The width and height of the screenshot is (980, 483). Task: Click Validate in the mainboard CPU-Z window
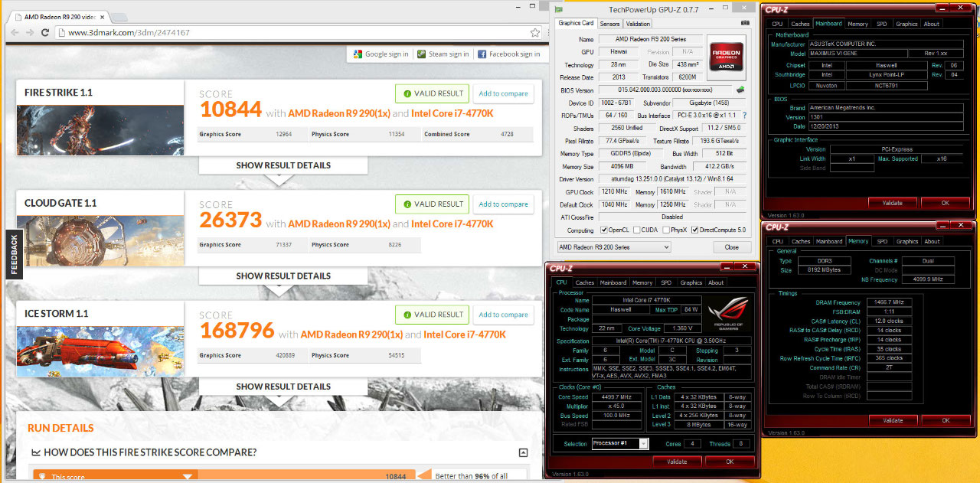pyautogui.click(x=893, y=203)
